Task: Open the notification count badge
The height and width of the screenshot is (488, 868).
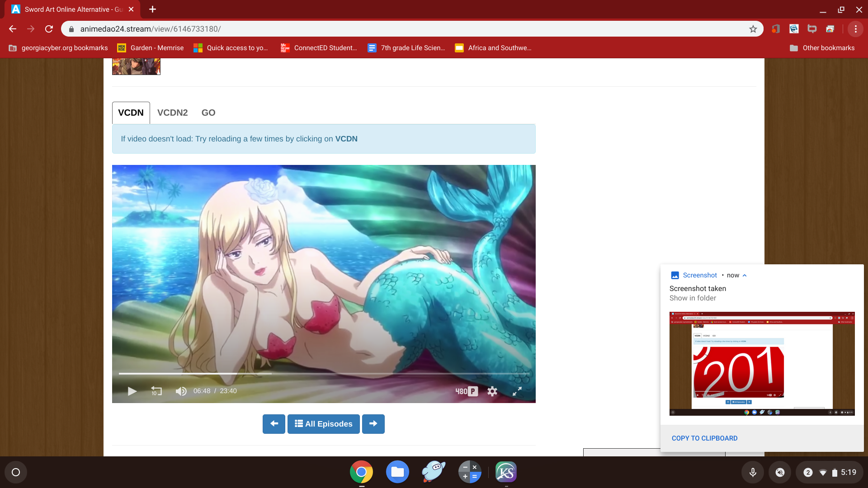Action: pyautogui.click(x=808, y=472)
